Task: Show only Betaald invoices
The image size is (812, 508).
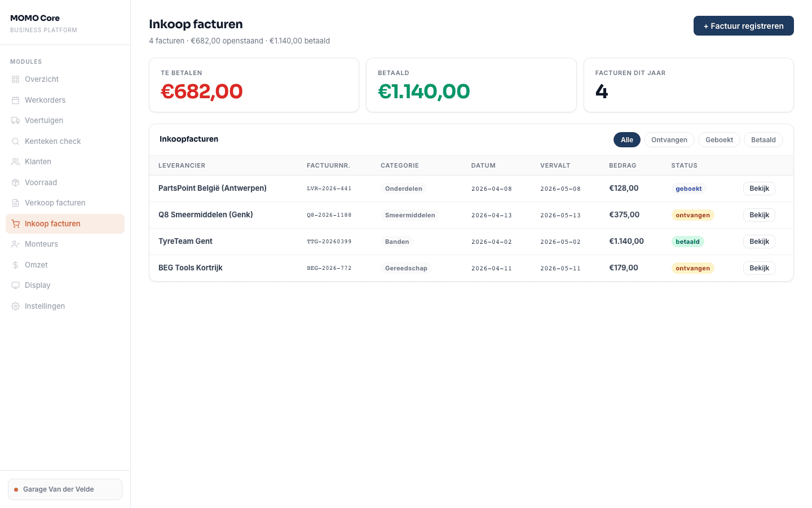Action: [763, 140]
